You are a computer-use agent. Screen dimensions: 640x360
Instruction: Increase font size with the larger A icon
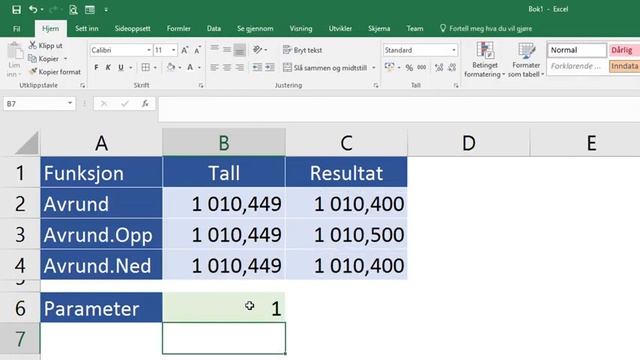(184, 50)
